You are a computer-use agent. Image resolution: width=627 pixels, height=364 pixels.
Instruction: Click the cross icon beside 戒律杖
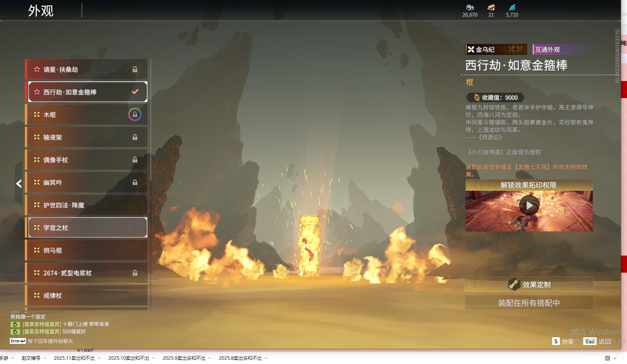click(37, 295)
